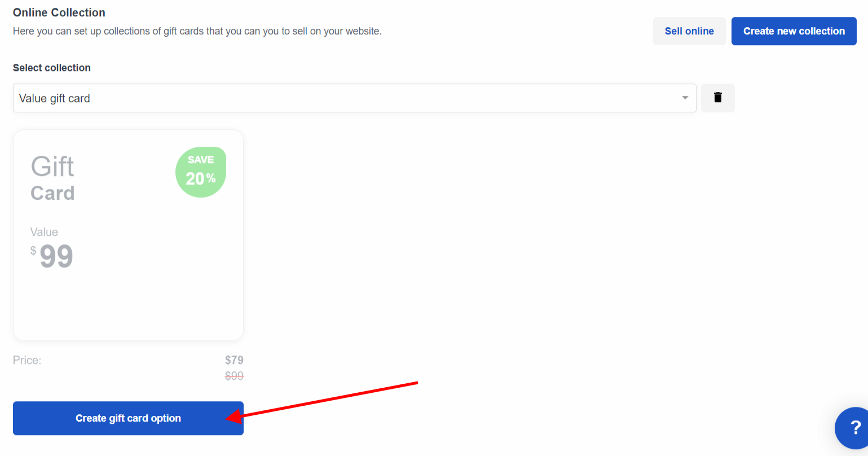Select the gift card preview tile
Screen dimensions: 868x456
pos(128,235)
